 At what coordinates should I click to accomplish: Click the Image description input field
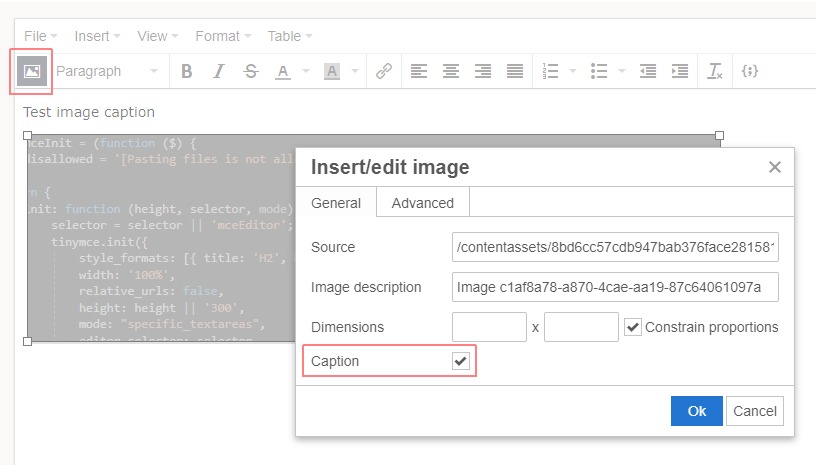(x=615, y=287)
